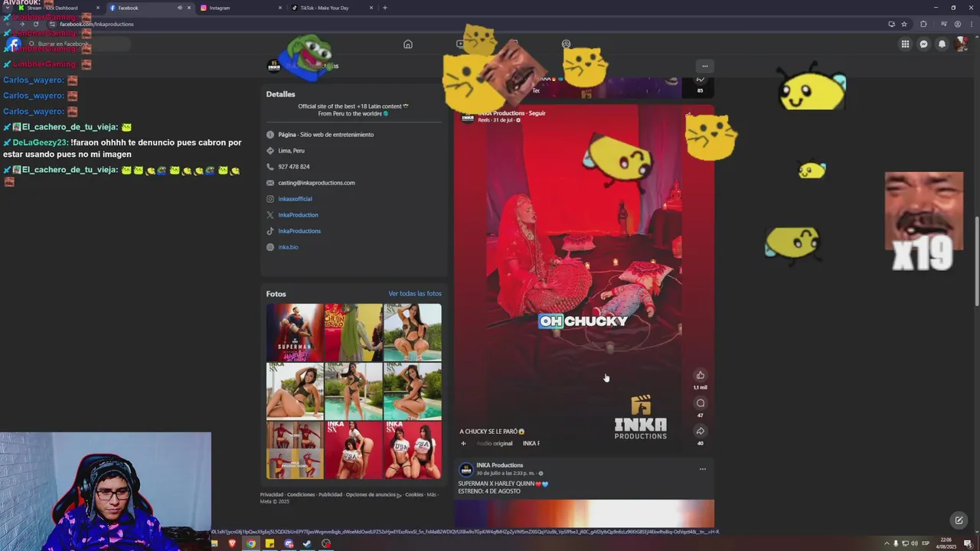Open the Facebook Home icon
Image resolution: width=980 pixels, height=551 pixels.
[x=408, y=44]
